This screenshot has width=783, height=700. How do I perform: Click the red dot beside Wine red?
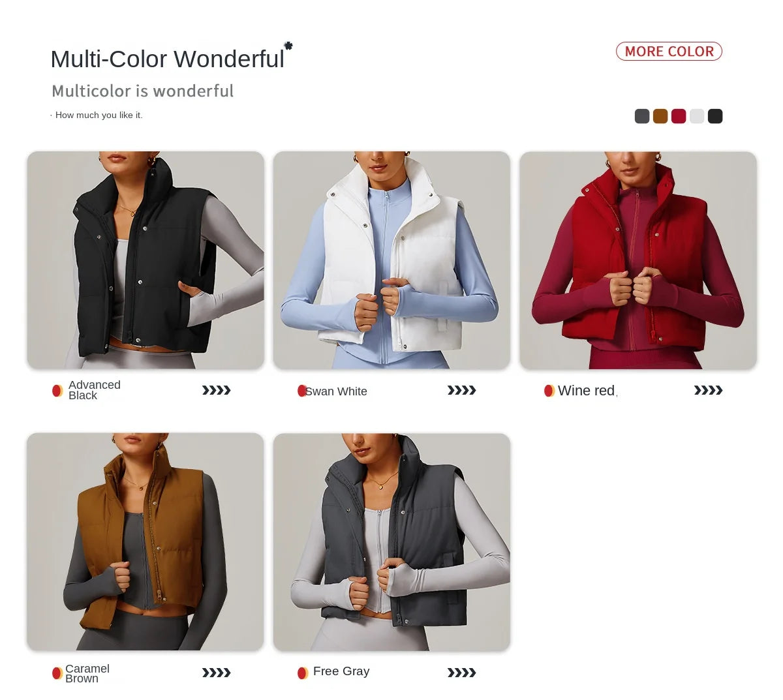tap(549, 391)
